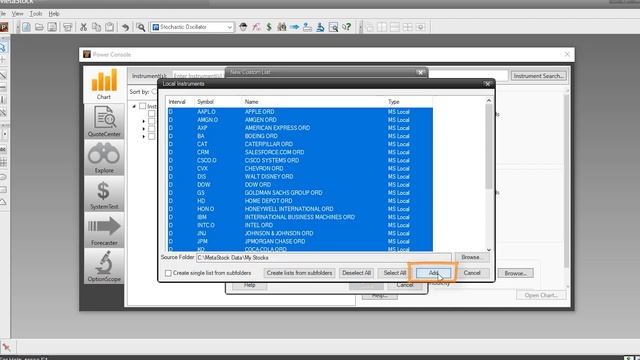Click the Instrument(s) entry field
Image resolution: width=640 pixels, height=360 pixels.
tap(198, 76)
